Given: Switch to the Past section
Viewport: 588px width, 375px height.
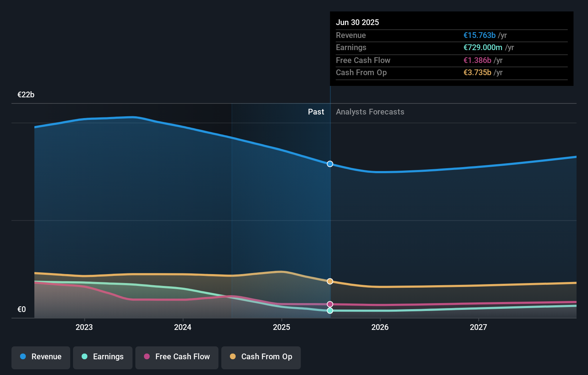Looking at the screenshot, I should tap(316, 112).
